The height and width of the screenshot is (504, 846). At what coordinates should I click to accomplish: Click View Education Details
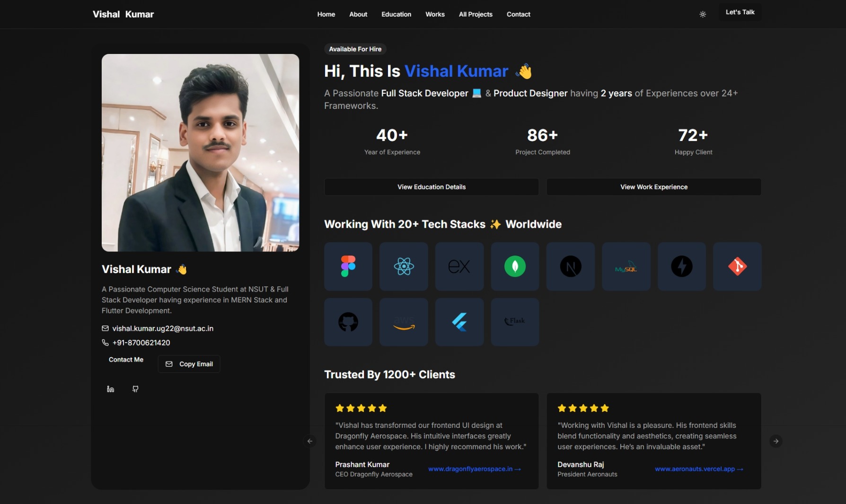click(x=431, y=186)
